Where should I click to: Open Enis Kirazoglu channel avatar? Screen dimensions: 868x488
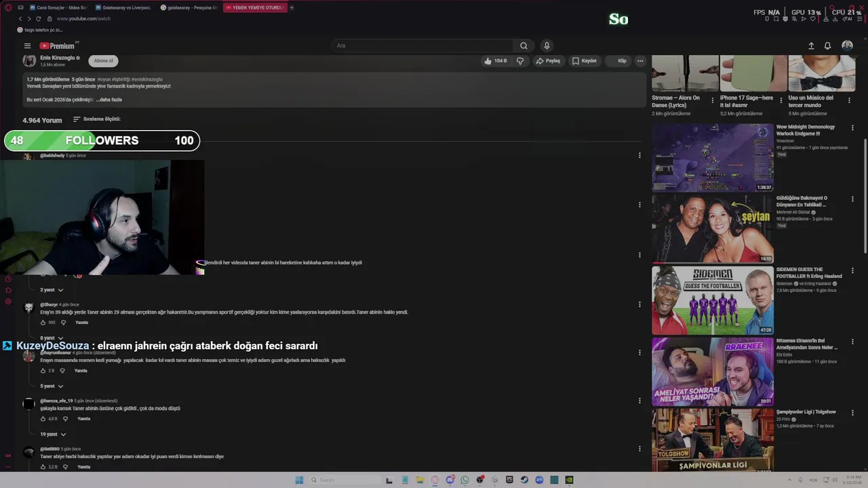29,61
